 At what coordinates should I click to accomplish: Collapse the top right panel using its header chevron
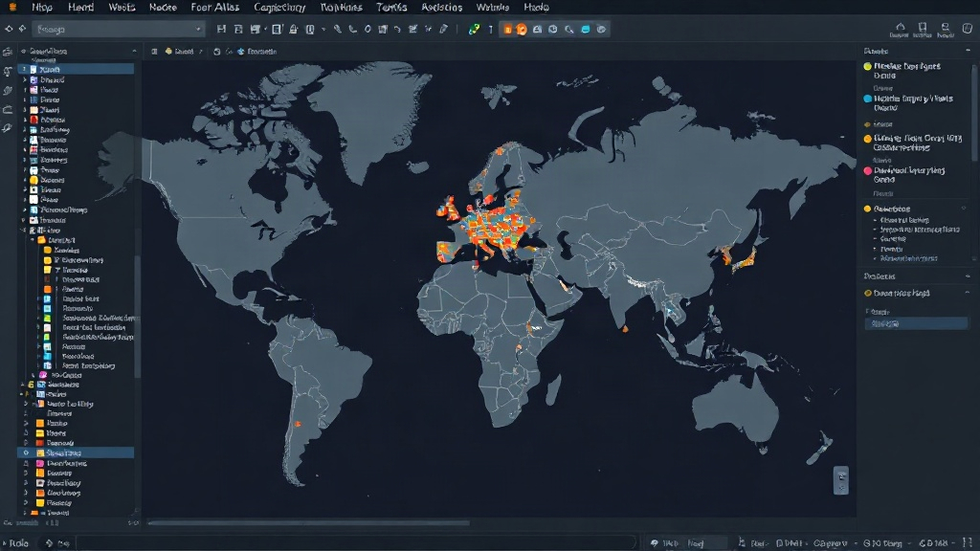[x=969, y=52]
